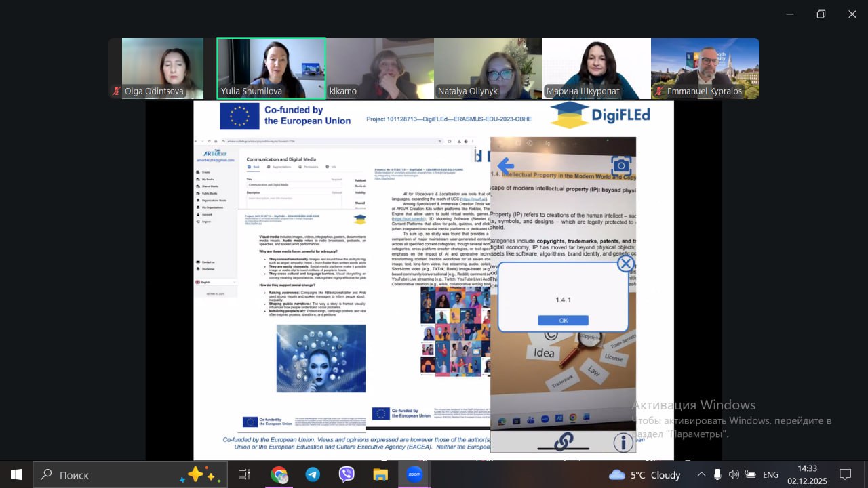Show hidden system tray icons
868x488 pixels.
click(x=701, y=474)
